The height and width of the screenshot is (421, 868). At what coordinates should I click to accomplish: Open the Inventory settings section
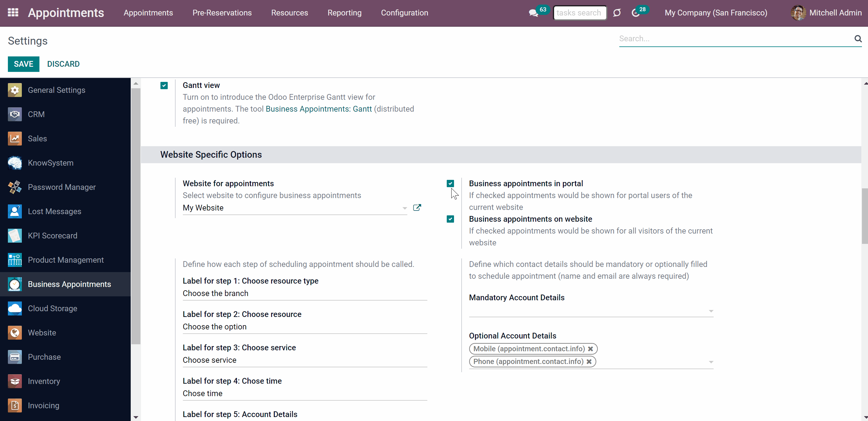pos(66,381)
